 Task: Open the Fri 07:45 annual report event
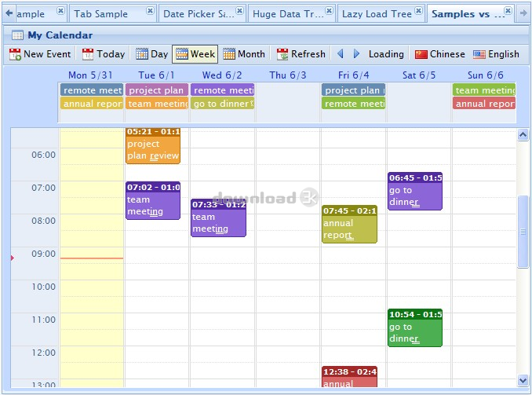click(x=349, y=225)
